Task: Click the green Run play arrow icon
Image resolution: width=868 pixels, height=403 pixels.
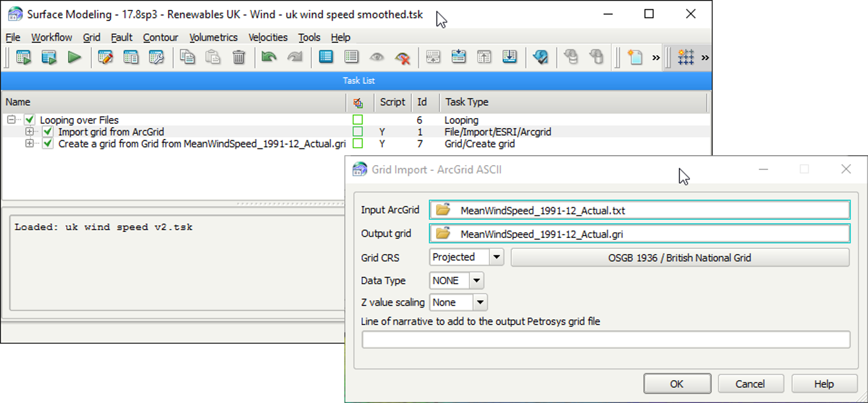Action: pyautogui.click(x=74, y=57)
